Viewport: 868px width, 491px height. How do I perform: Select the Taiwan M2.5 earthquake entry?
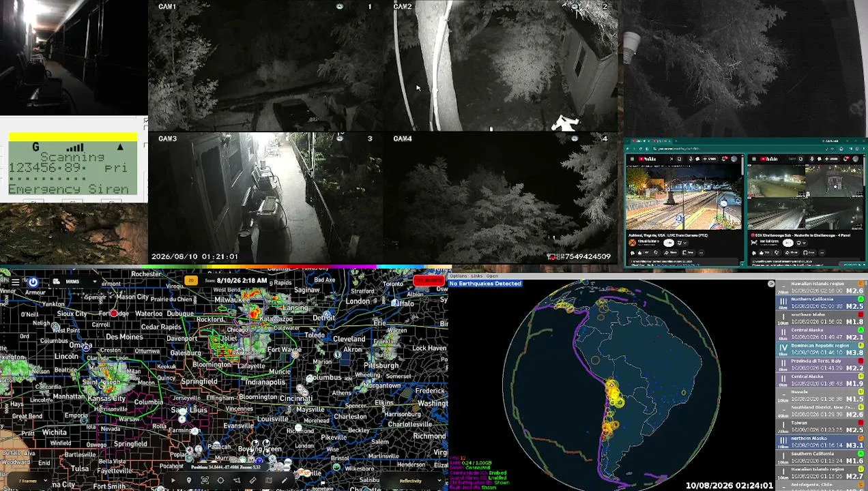[821, 426]
